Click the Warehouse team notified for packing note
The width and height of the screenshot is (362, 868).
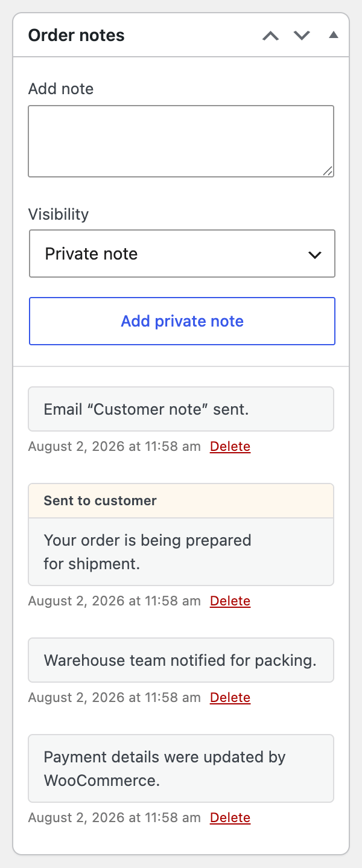tap(181, 660)
